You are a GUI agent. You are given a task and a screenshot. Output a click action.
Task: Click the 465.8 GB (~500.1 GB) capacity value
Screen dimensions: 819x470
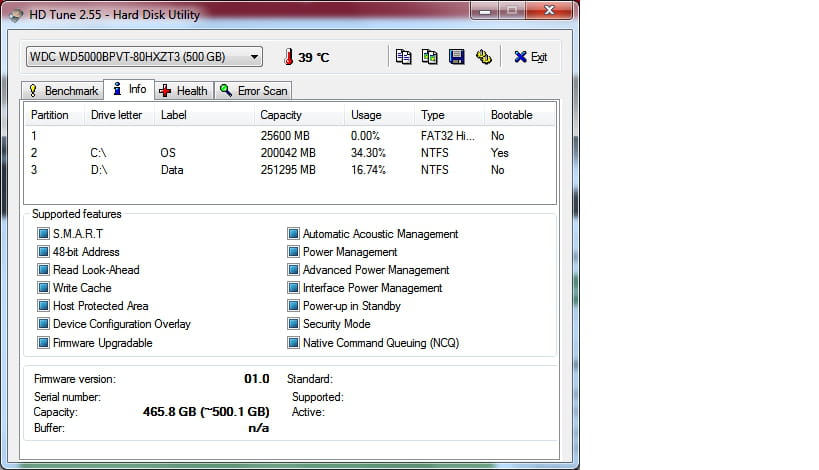pyautogui.click(x=206, y=412)
